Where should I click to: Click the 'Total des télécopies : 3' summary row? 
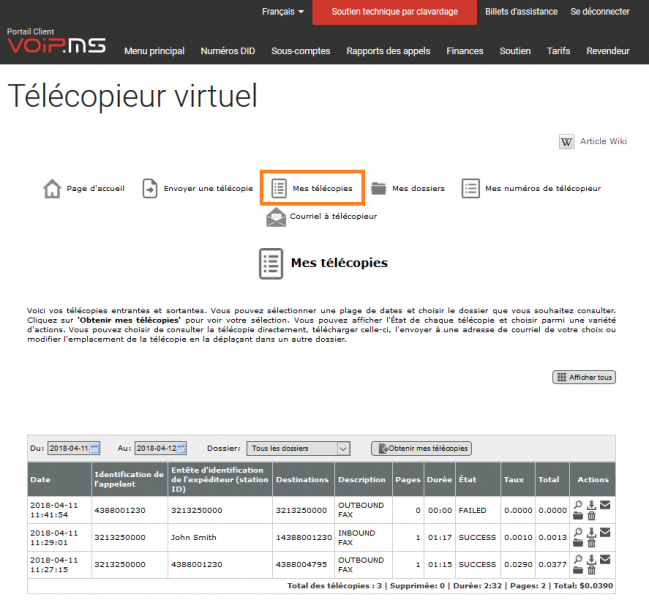coord(322,586)
